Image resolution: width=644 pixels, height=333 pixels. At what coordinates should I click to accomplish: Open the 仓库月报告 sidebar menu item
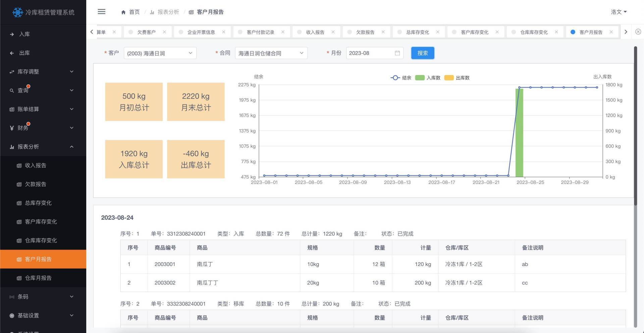(38, 278)
